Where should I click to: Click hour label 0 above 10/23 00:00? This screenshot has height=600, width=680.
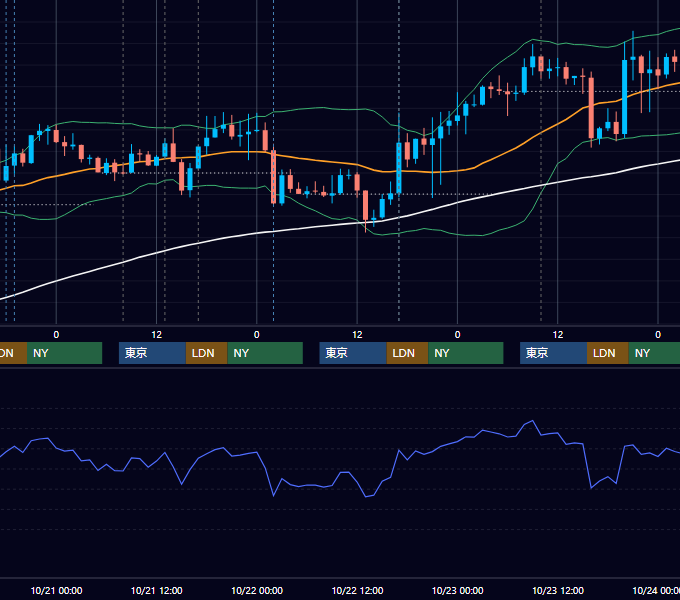458,335
